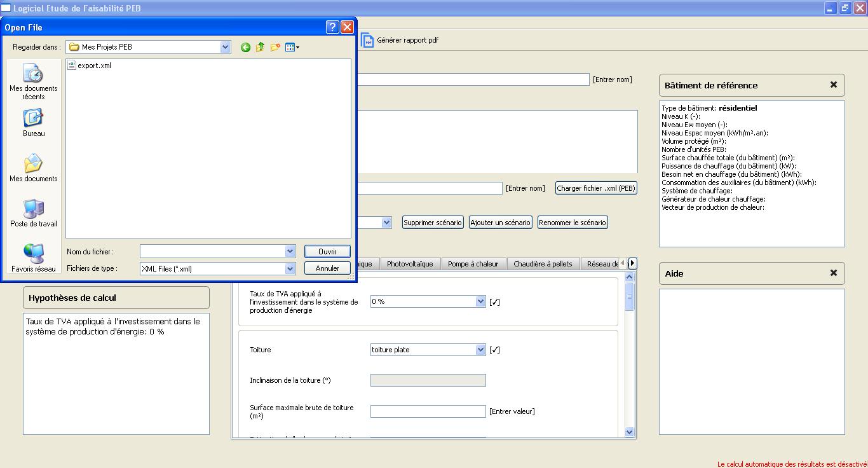Click the Nombre d'unités PEB line

[694, 149]
